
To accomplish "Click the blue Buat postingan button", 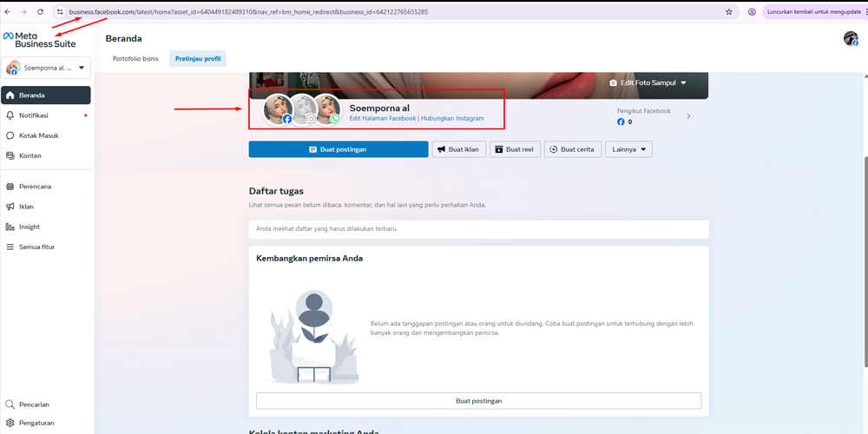I will coord(339,149).
